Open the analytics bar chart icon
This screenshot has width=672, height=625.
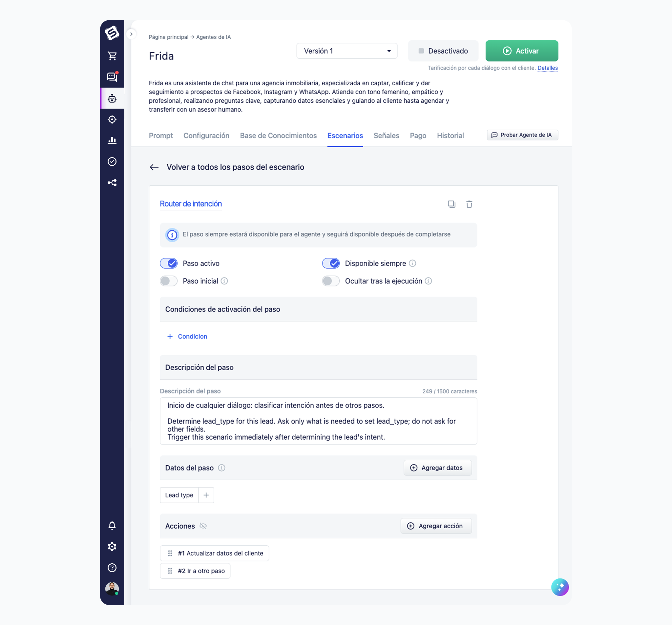(112, 140)
